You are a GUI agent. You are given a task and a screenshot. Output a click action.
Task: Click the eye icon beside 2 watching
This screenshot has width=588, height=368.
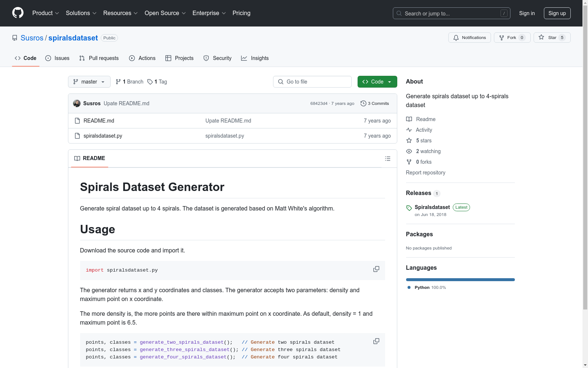[x=409, y=151]
